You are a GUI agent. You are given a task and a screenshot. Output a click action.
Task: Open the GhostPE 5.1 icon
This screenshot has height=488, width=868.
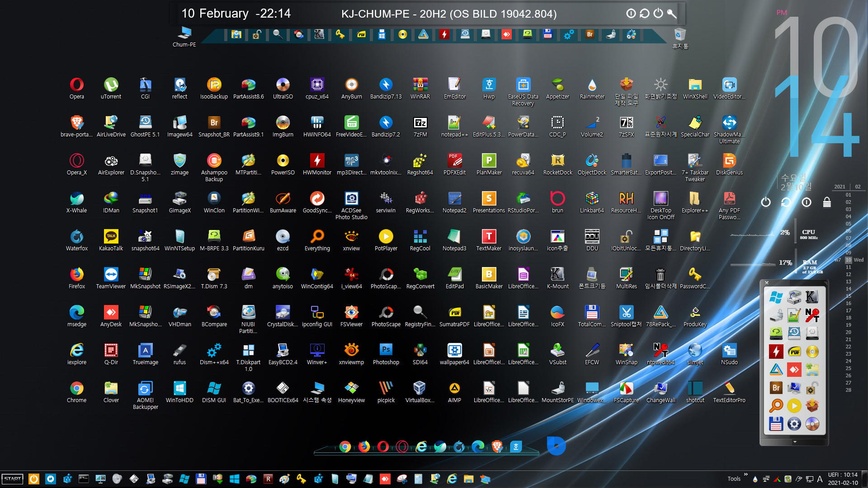pyautogui.click(x=145, y=126)
